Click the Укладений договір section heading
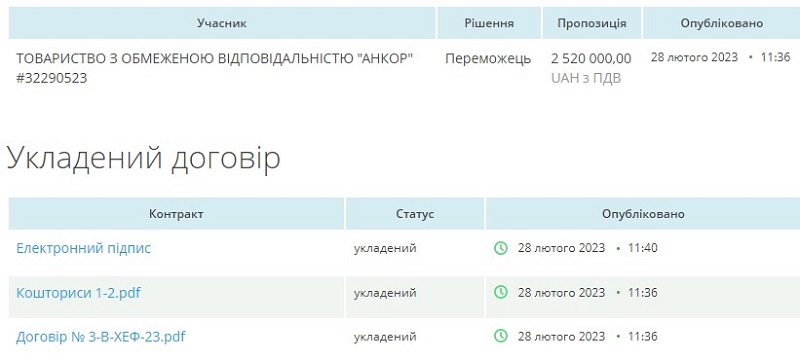The image size is (800, 360). click(143, 158)
